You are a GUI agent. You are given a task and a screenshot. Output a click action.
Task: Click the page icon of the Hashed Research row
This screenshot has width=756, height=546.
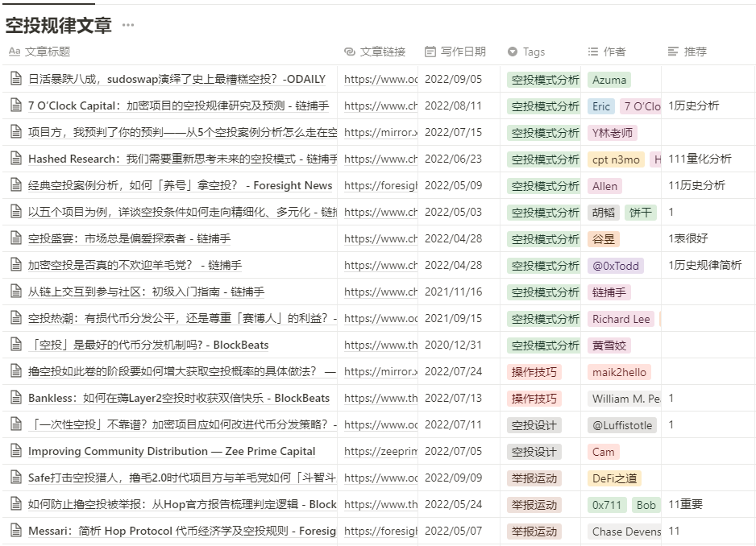coord(16,159)
